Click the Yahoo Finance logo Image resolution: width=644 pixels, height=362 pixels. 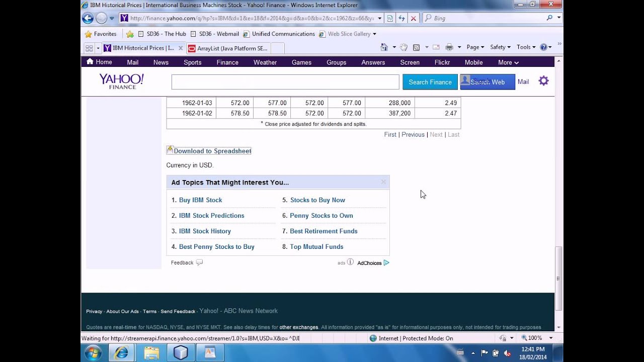point(121,81)
